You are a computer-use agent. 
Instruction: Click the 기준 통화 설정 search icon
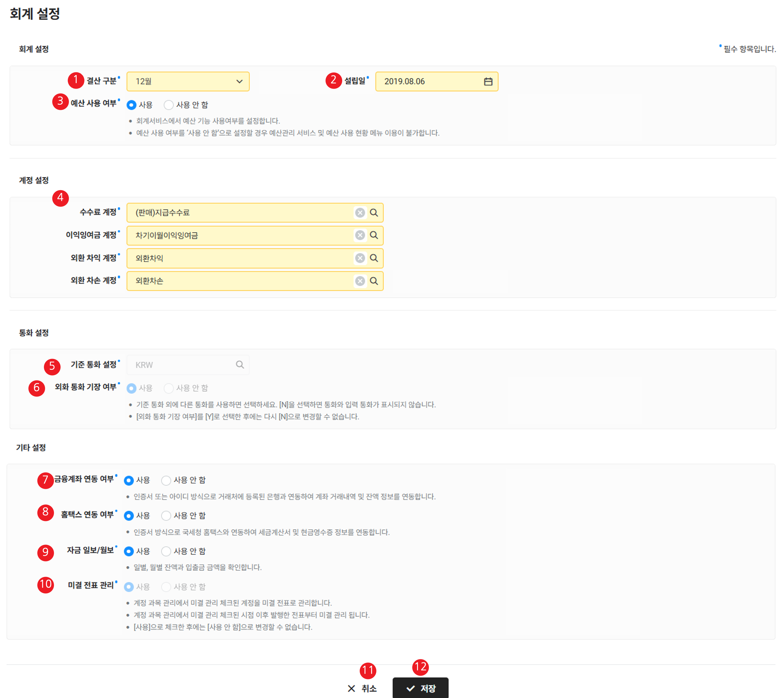[240, 365]
